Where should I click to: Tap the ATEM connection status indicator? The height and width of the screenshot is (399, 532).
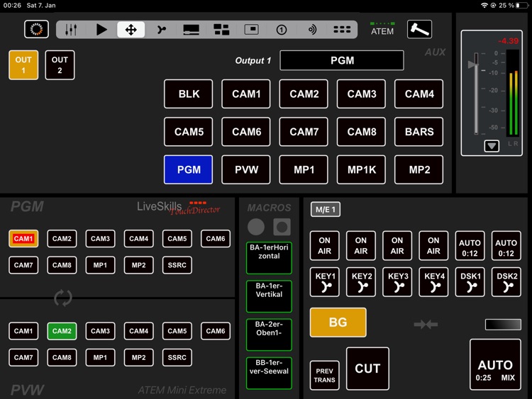click(382, 29)
